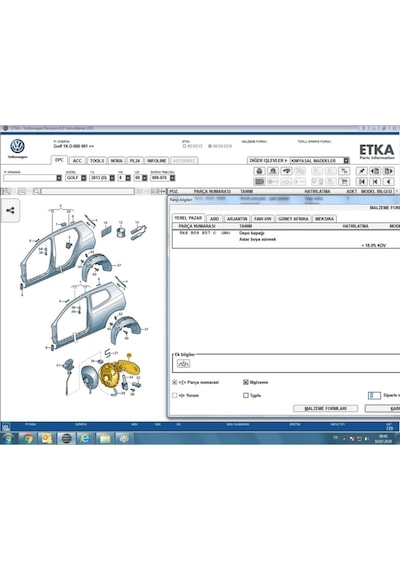Click the Windows Start button
This screenshot has height=570, width=400.
coord(8,438)
